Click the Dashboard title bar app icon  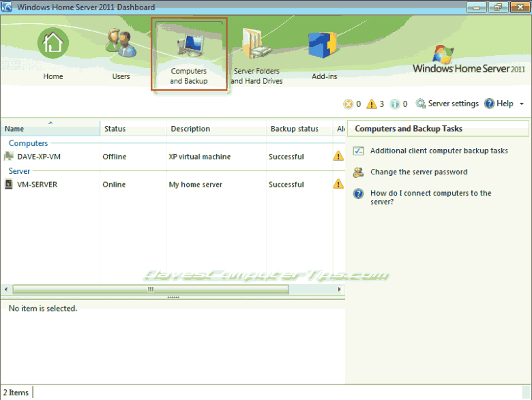click(6, 7)
